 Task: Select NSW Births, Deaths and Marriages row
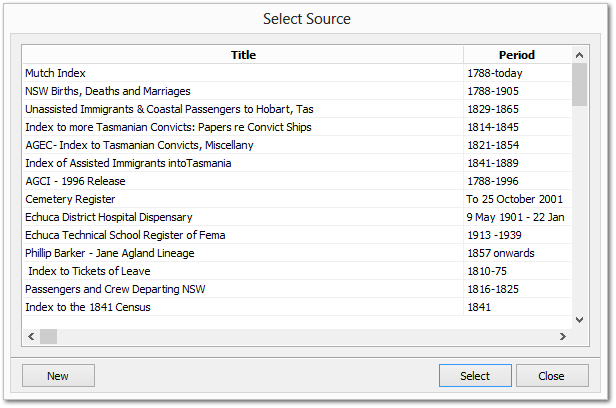(x=107, y=91)
